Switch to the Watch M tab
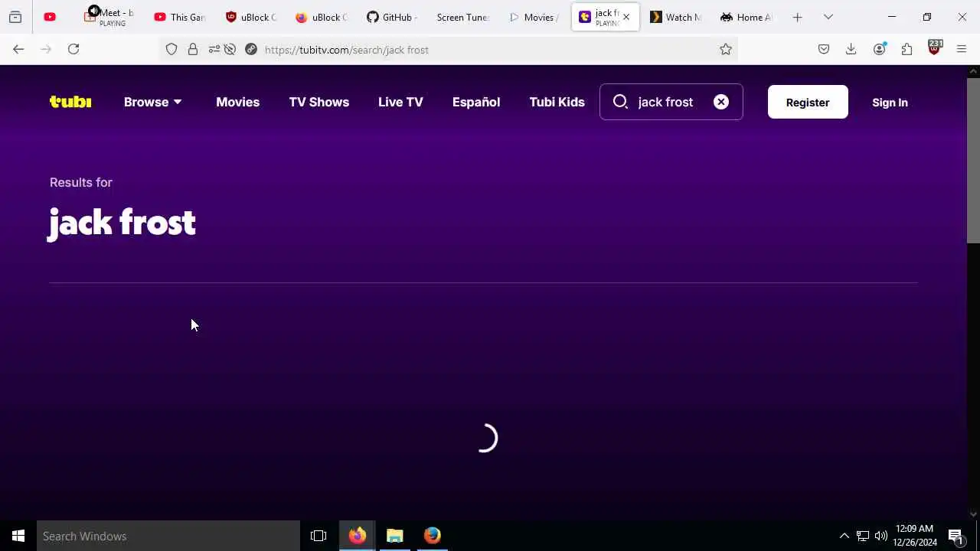This screenshot has width=980, height=551. 675,17
